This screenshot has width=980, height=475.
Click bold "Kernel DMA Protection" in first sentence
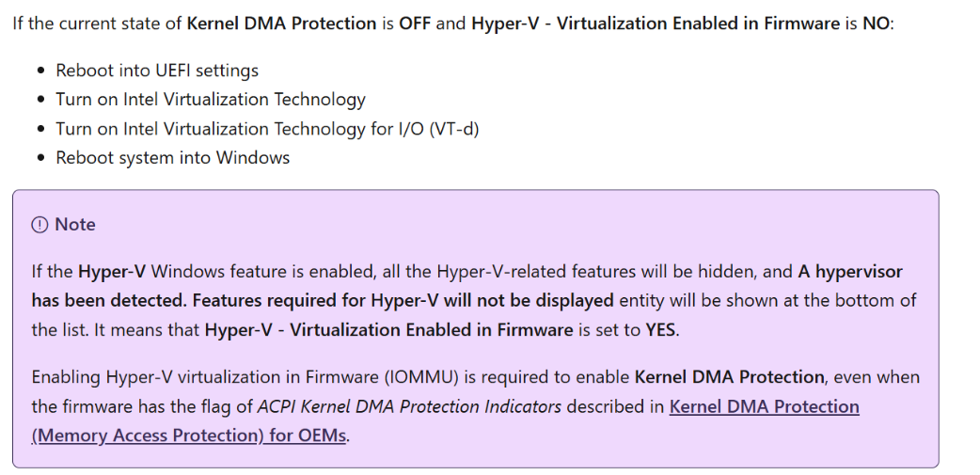pyautogui.click(x=282, y=24)
